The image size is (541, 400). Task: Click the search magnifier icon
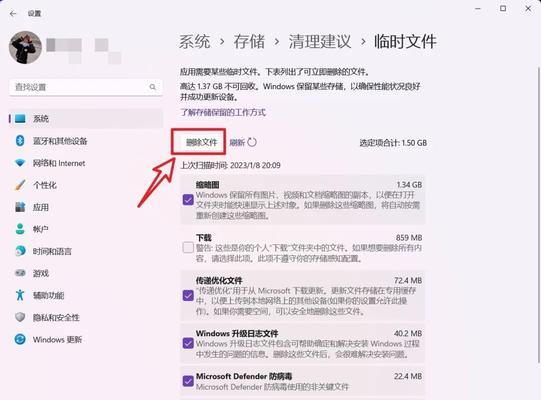coord(153,87)
